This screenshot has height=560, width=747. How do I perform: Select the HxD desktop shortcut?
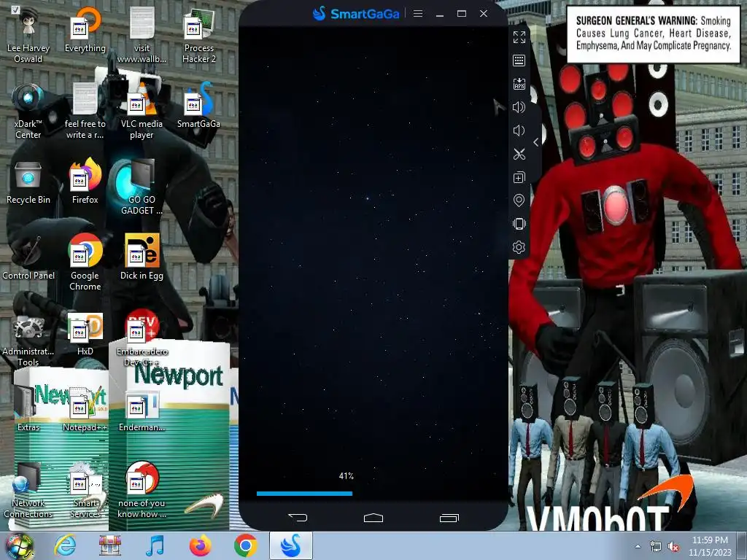[x=85, y=333]
